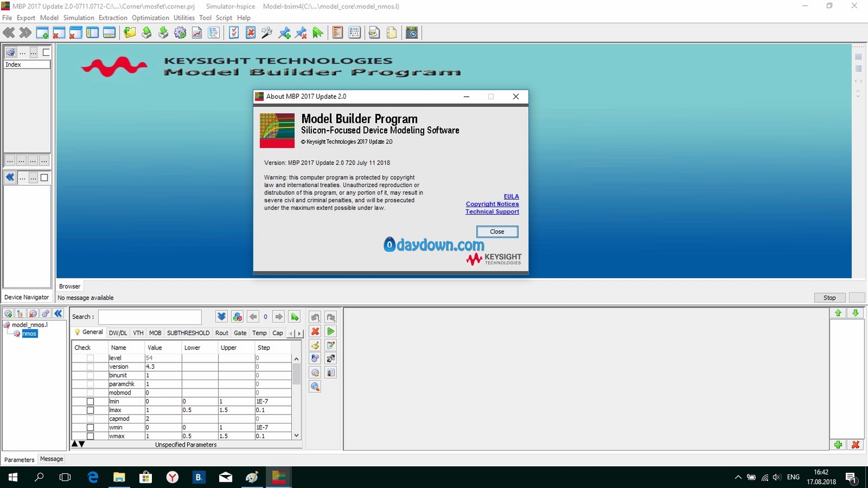Click the black down triangle under the table
Viewport: 868px width, 488px height.
[82, 444]
